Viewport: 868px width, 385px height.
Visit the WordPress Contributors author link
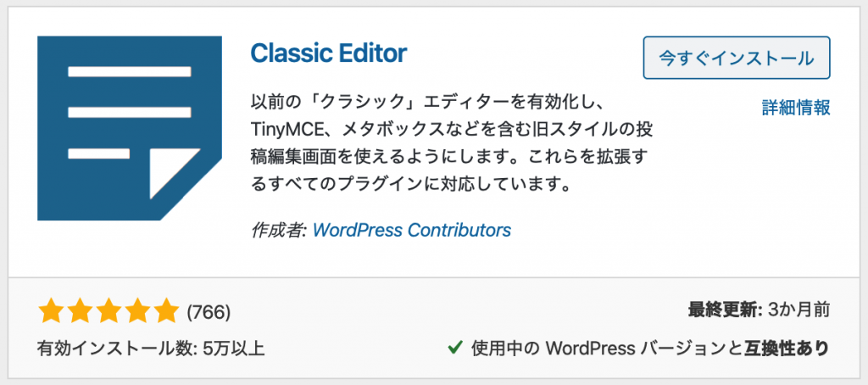tap(412, 230)
